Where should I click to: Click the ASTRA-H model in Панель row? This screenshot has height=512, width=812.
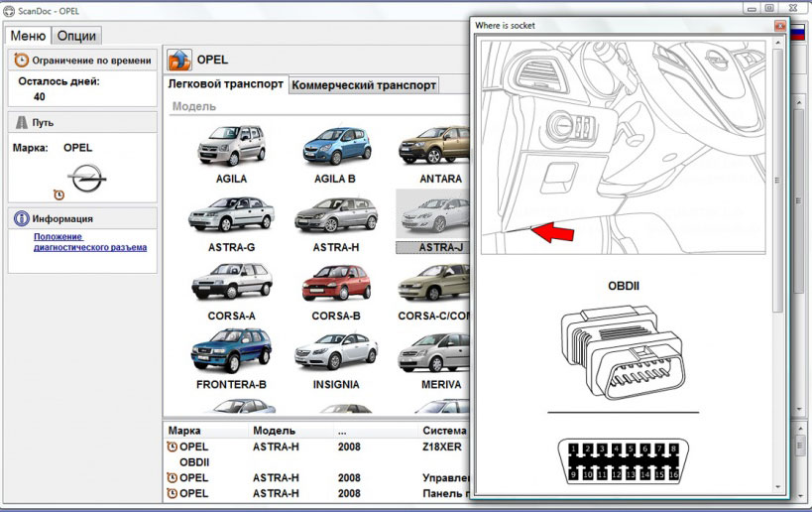click(x=276, y=493)
